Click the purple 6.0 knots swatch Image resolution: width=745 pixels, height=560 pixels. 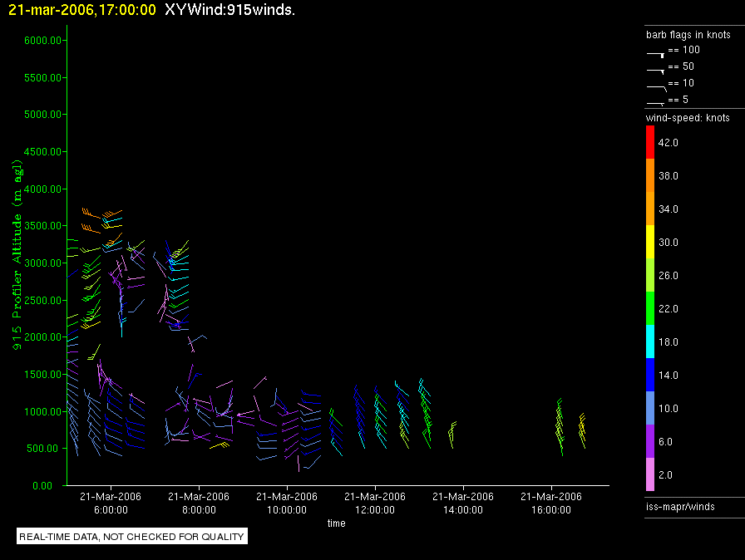coord(650,441)
